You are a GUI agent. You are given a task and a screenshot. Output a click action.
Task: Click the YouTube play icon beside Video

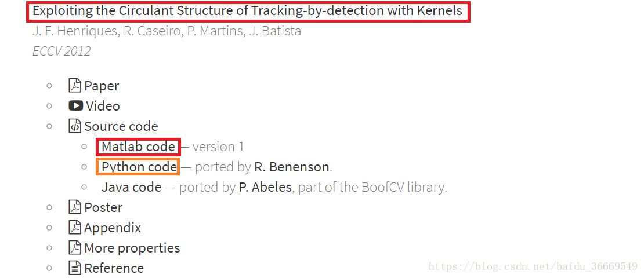(x=75, y=106)
